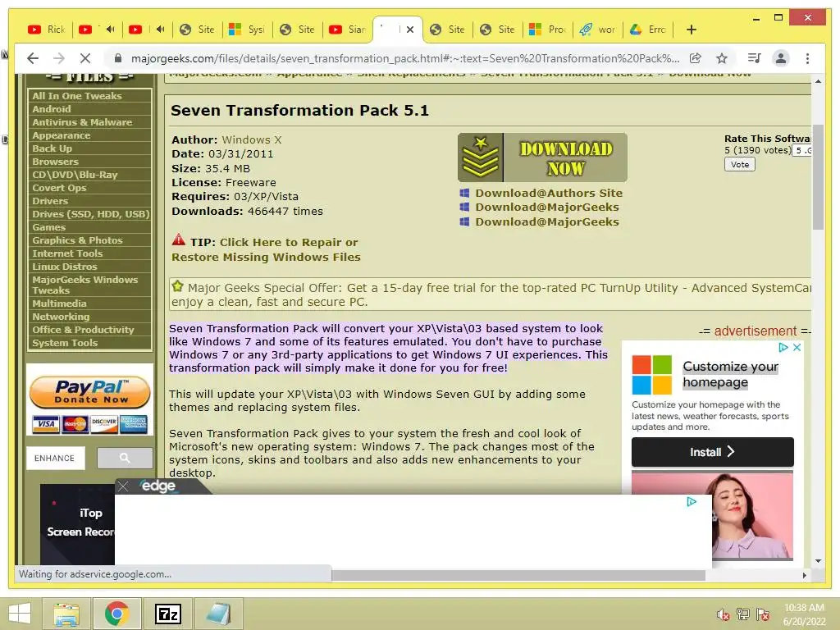Stop loading the page
Screen dimensions: 840x630
point(85,58)
